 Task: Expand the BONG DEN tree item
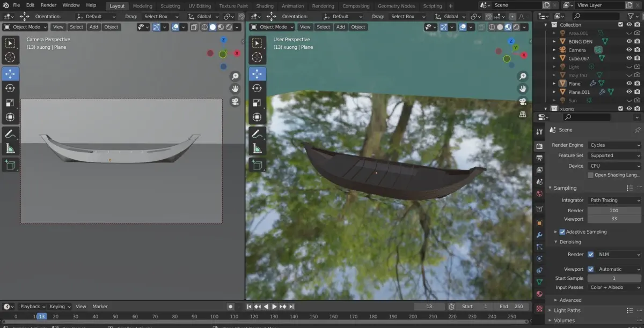[554, 41]
